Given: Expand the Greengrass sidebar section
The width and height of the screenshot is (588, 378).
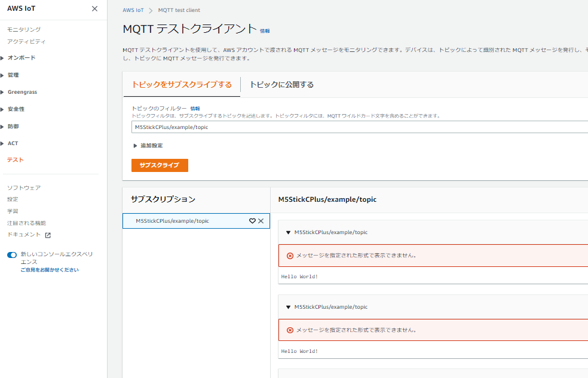Looking at the screenshot, I should (x=2, y=92).
